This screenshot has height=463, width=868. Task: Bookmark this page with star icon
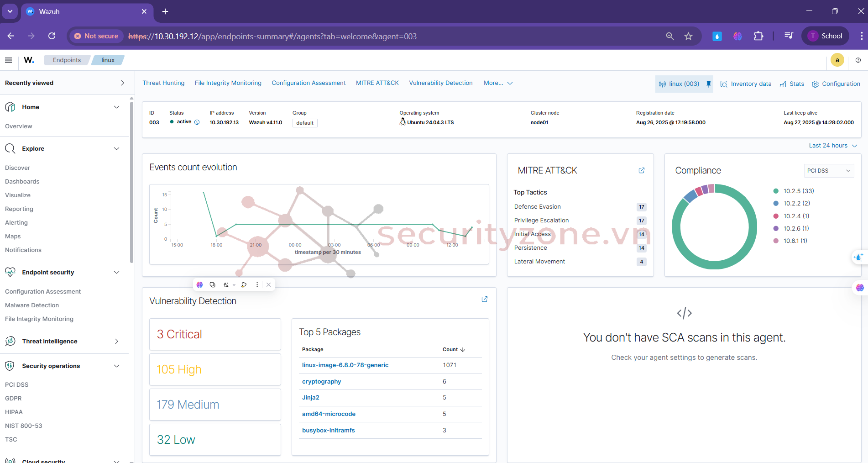click(688, 36)
